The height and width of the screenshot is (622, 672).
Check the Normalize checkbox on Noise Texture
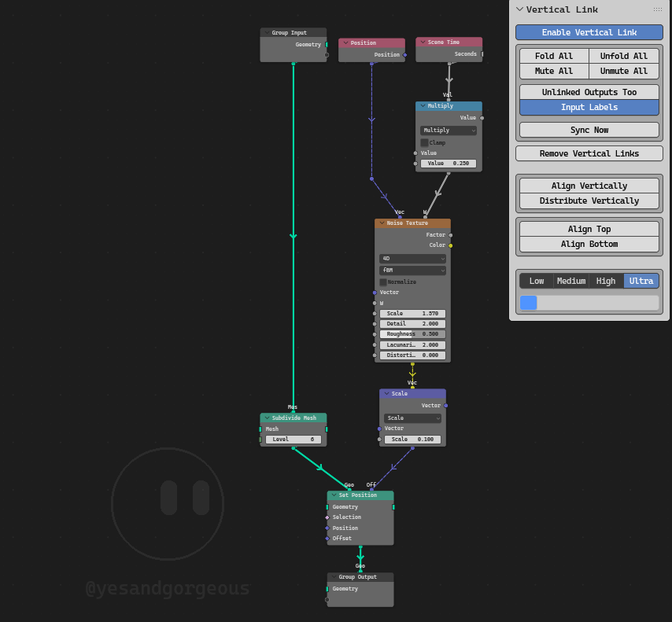tap(383, 282)
